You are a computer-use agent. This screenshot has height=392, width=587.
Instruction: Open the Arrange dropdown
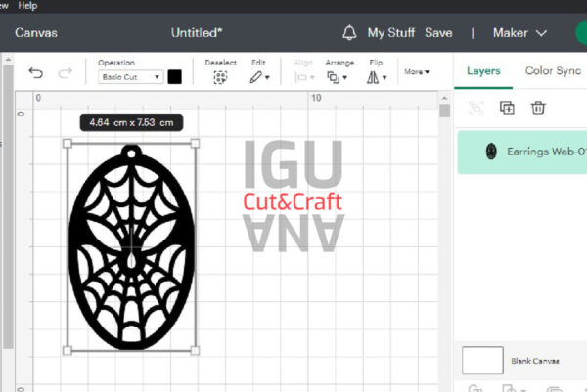click(x=338, y=76)
